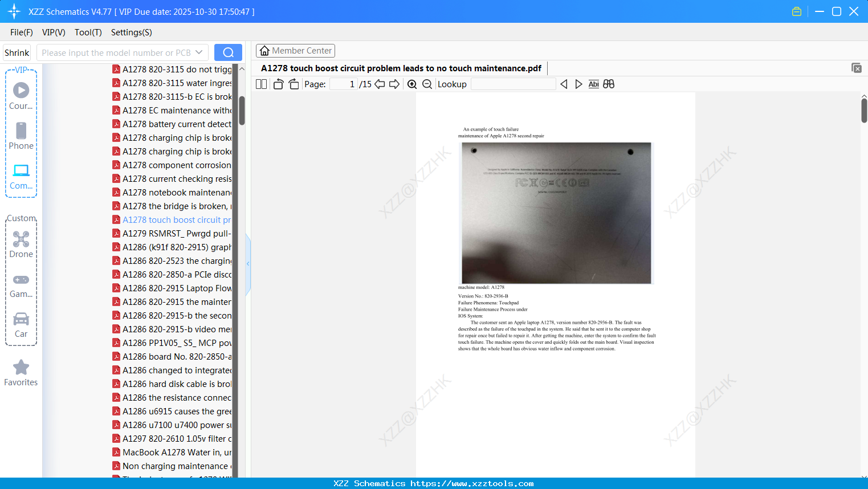Open the 'A1286 u6915 causes the gre' file
Screen dimensions: 868x489
pos(172,411)
